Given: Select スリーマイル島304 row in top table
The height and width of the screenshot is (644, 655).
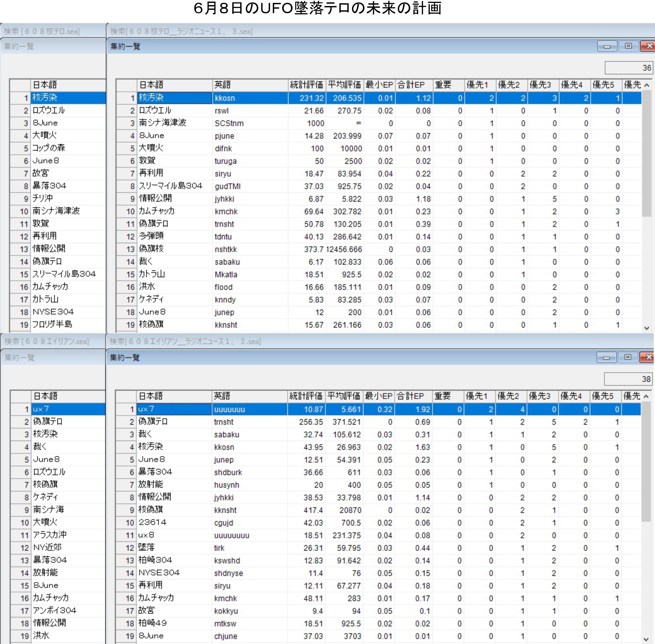Looking at the screenshot, I should coord(379,186).
